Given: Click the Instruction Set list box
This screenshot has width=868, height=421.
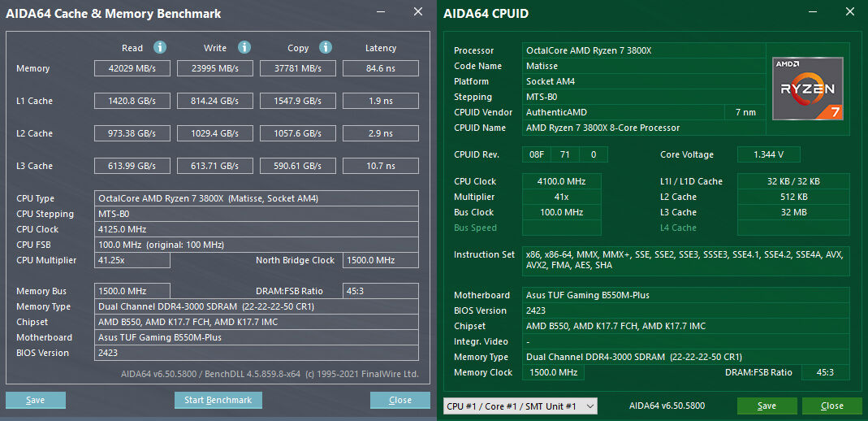Looking at the screenshot, I should [x=686, y=260].
